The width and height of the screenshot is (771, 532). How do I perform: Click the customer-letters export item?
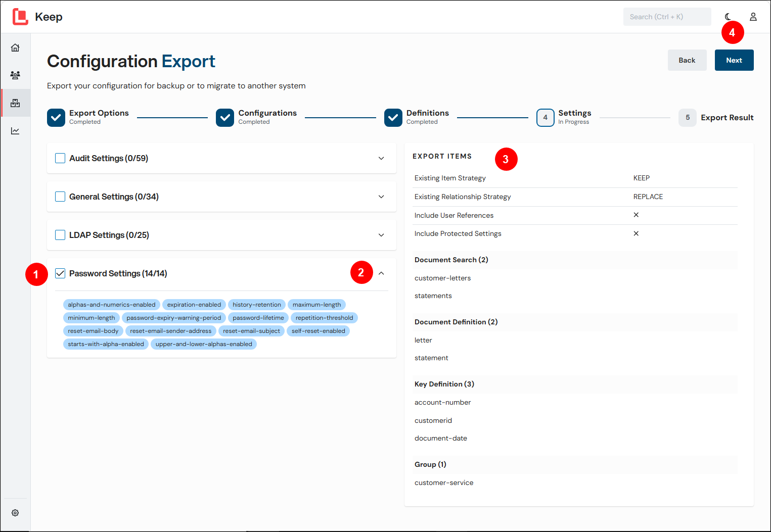[443, 278]
